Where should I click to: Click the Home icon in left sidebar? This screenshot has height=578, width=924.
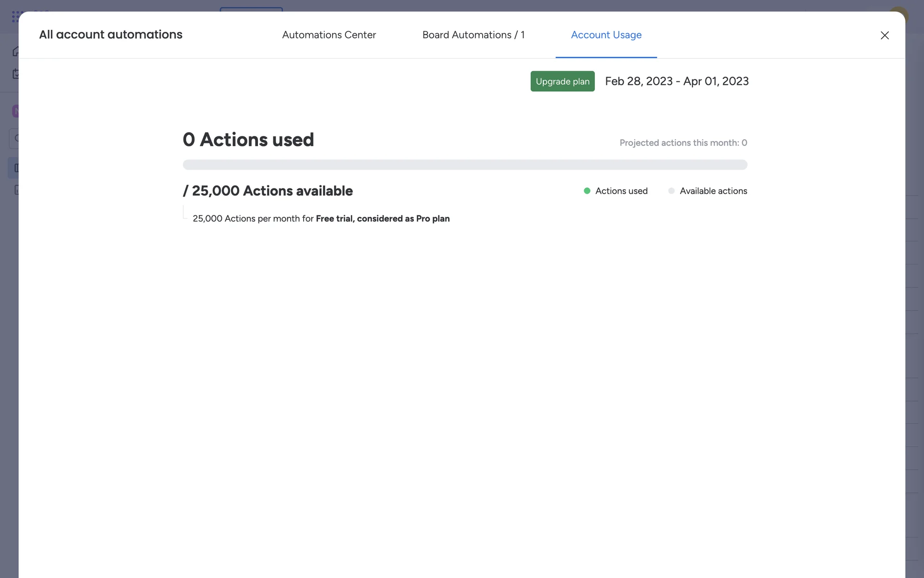coord(15,52)
